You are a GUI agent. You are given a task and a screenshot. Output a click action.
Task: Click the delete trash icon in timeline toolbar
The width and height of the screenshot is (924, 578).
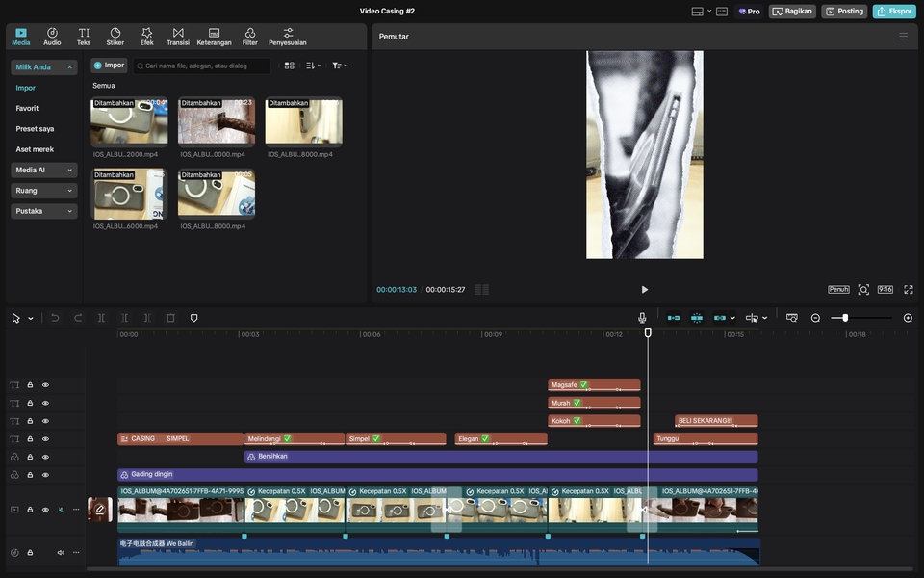170,318
